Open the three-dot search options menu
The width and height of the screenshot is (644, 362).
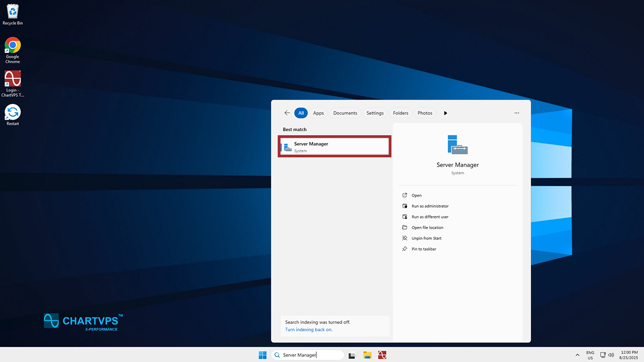tap(516, 113)
